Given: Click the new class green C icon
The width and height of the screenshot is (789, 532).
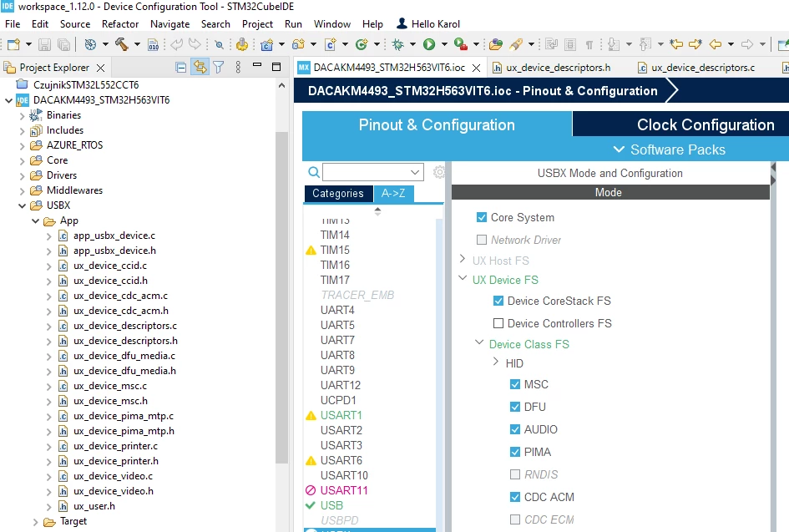Looking at the screenshot, I should pyautogui.click(x=362, y=44).
